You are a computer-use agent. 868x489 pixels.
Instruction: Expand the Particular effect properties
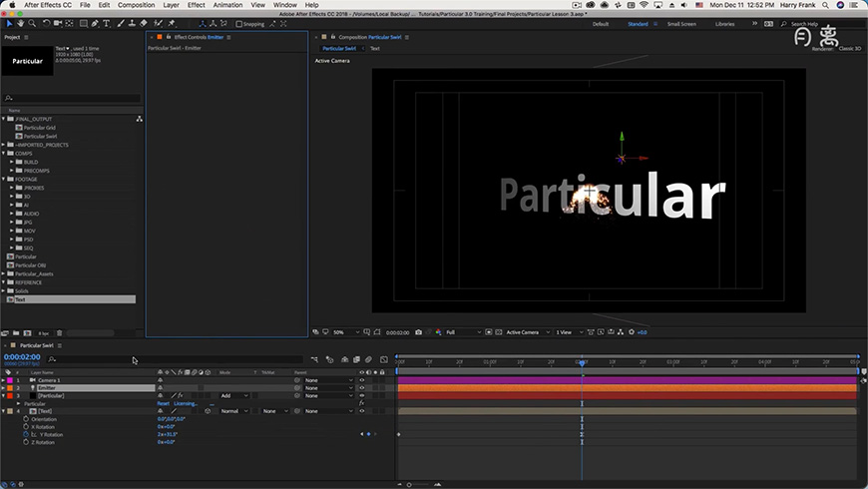pos(18,404)
